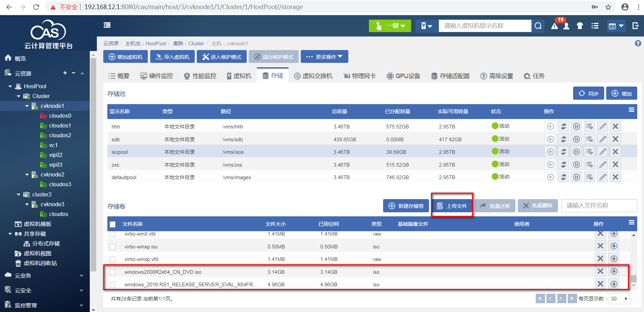Click the 请输入文件名称 search field
This screenshot has height=312, width=644.
pos(599,206)
